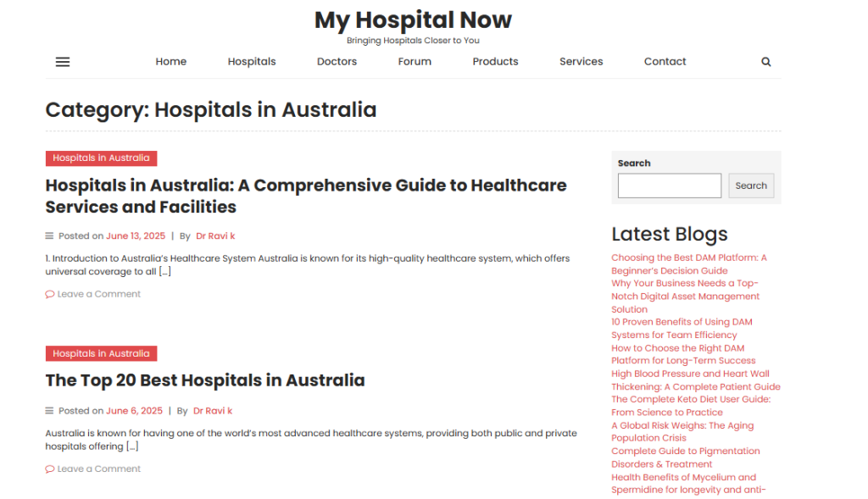Image resolution: width=868 pixels, height=499 pixels.
Task: Open the Comprehensive Guide to Healthcare post title
Action: click(306, 196)
